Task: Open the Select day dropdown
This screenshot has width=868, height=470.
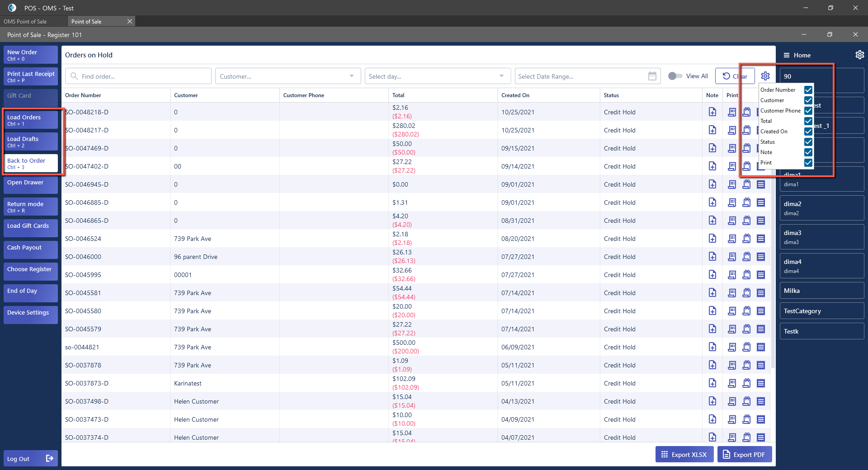Action: pos(501,76)
